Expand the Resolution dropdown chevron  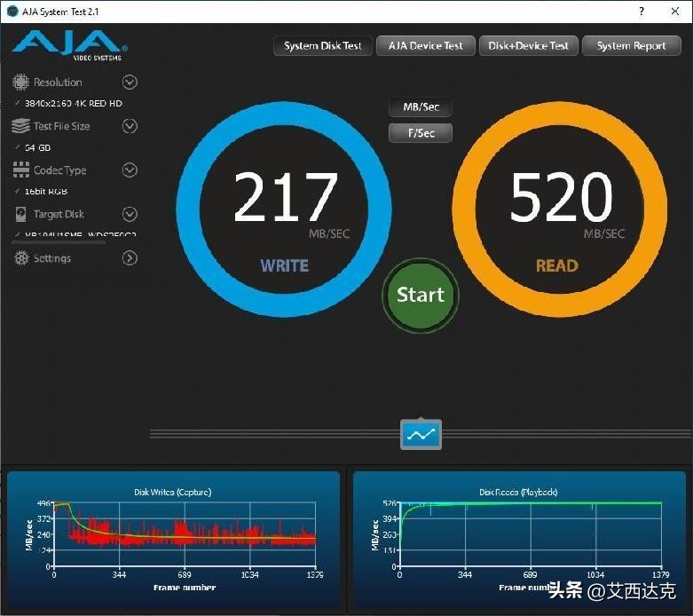point(130,83)
